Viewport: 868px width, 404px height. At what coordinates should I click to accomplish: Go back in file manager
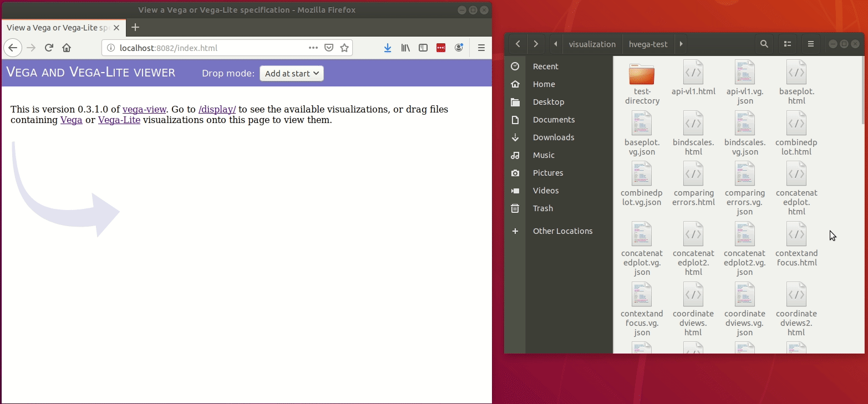point(517,44)
